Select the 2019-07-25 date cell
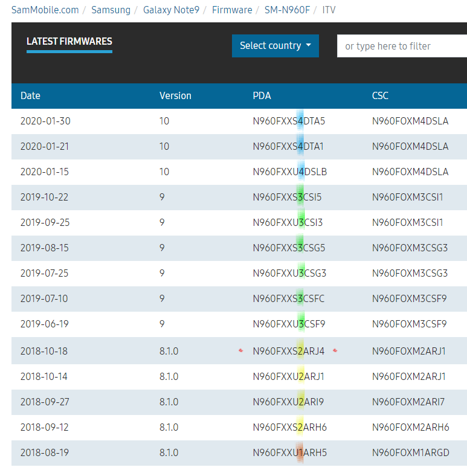The height and width of the screenshot is (476, 467). [44, 273]
